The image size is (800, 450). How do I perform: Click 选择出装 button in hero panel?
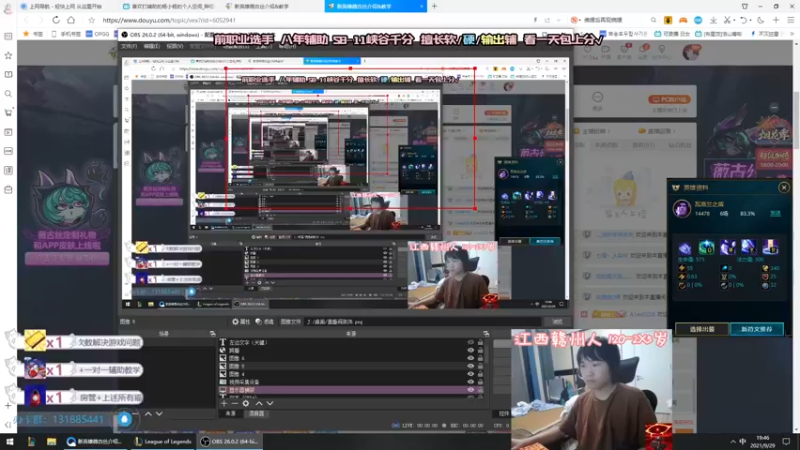click(702, 329)
